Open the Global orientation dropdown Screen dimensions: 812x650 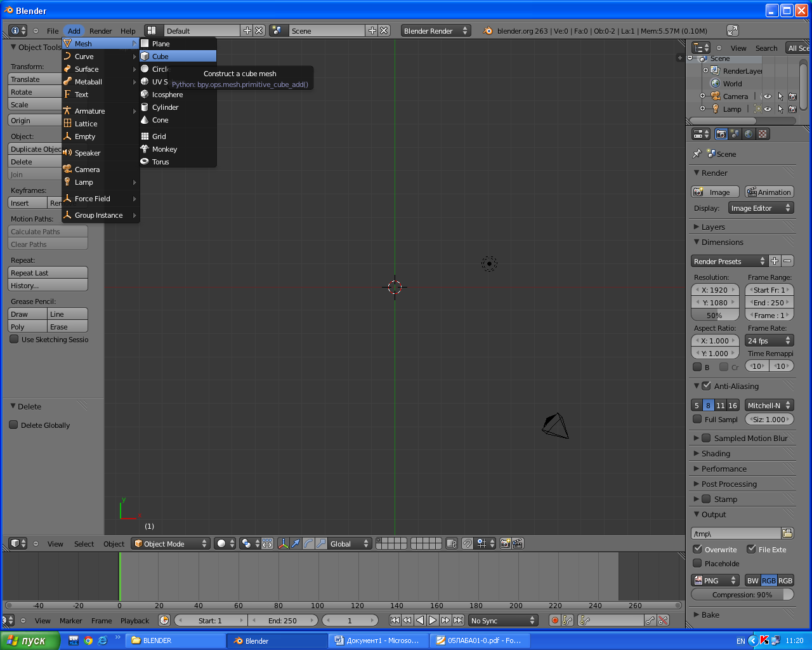(x=350, y=543)
